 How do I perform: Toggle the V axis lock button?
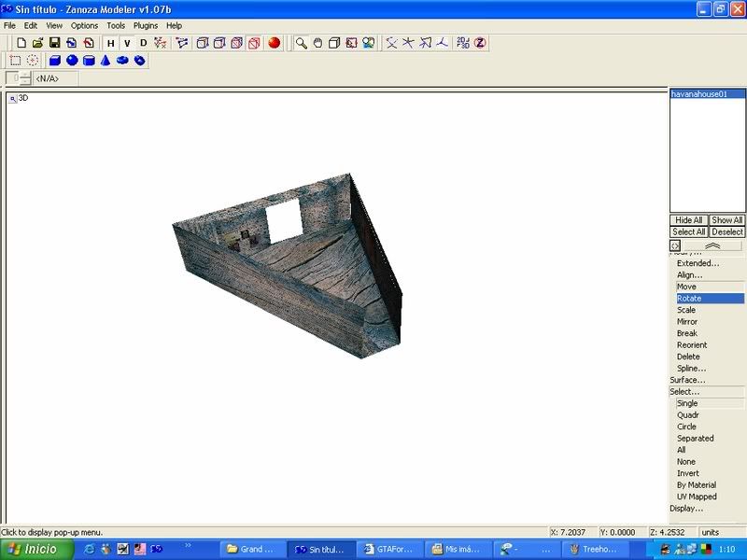pos(127,43)
